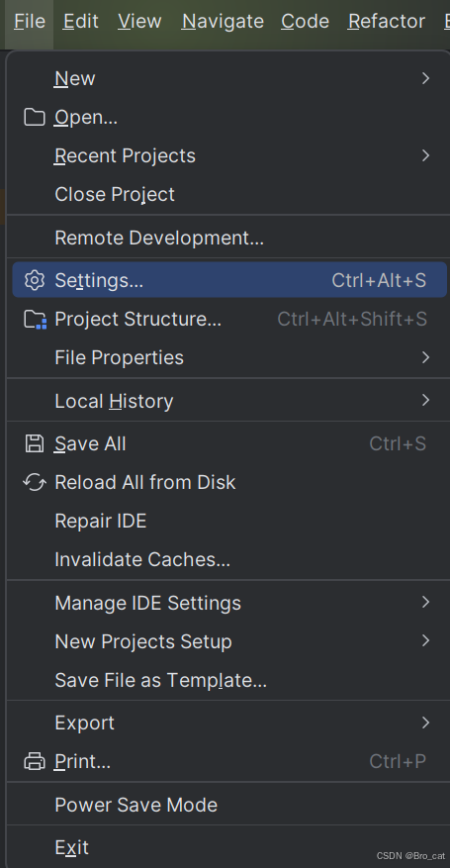Click the Save All floppy disk icon
Screen dimensions: 450x868
[35, 444]
